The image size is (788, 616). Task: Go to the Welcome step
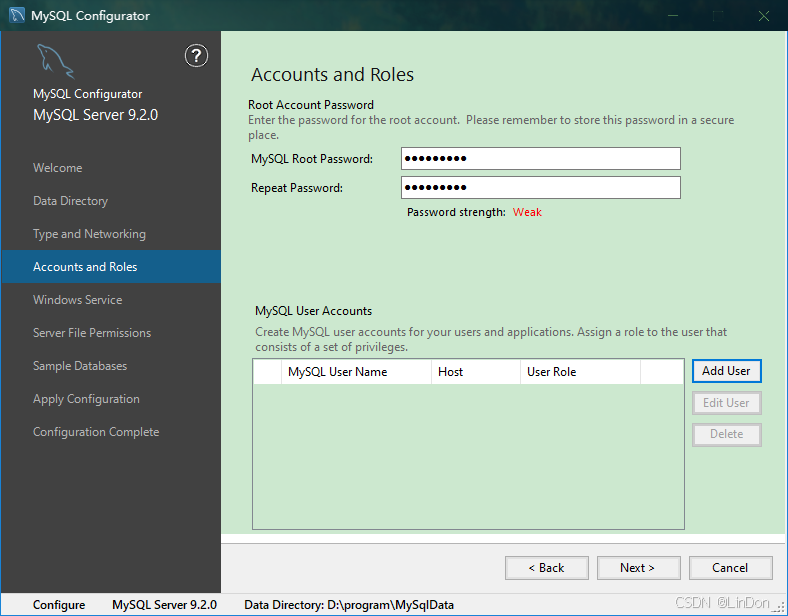point(57,168)
